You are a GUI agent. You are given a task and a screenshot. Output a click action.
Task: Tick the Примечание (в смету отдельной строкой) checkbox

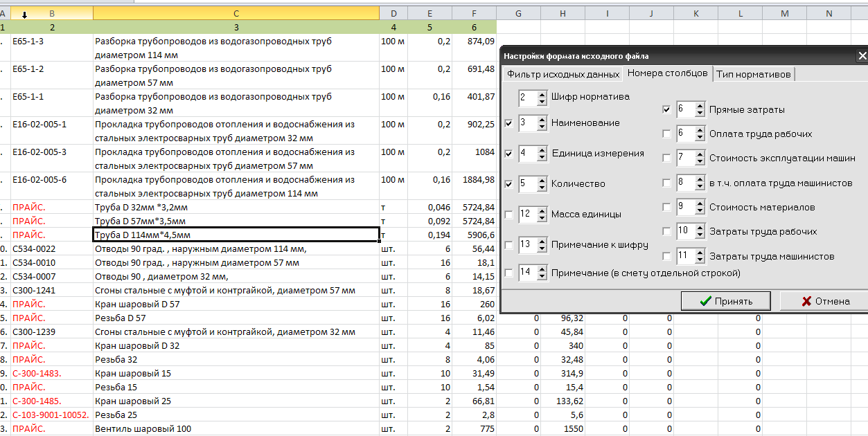[x=509, y=273]
